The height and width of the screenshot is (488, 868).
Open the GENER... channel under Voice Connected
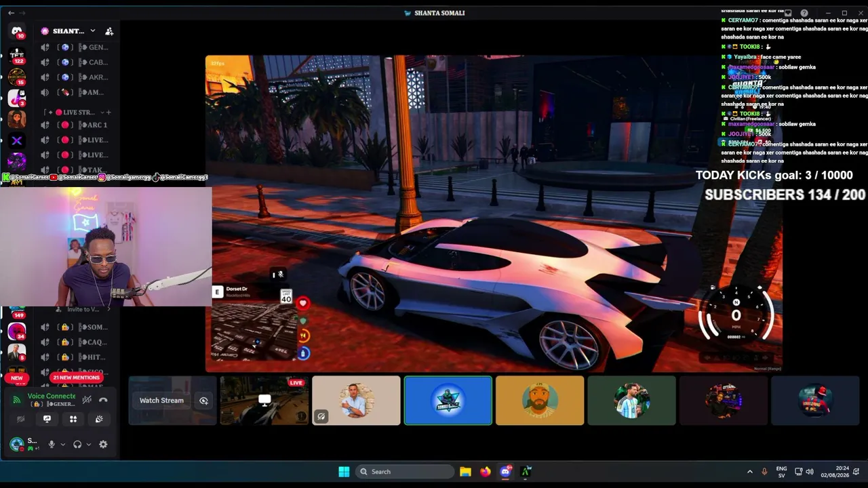click(54, 404)
